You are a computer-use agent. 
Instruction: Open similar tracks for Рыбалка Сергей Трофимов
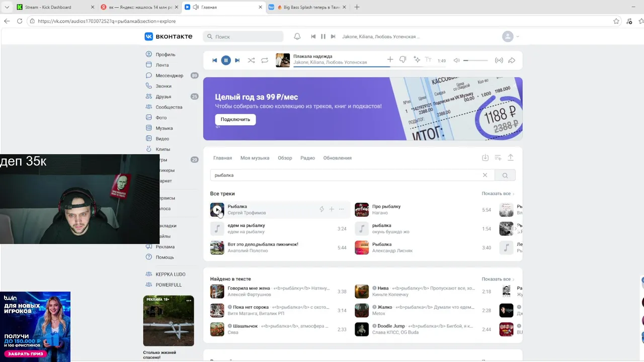pos(321,209)
